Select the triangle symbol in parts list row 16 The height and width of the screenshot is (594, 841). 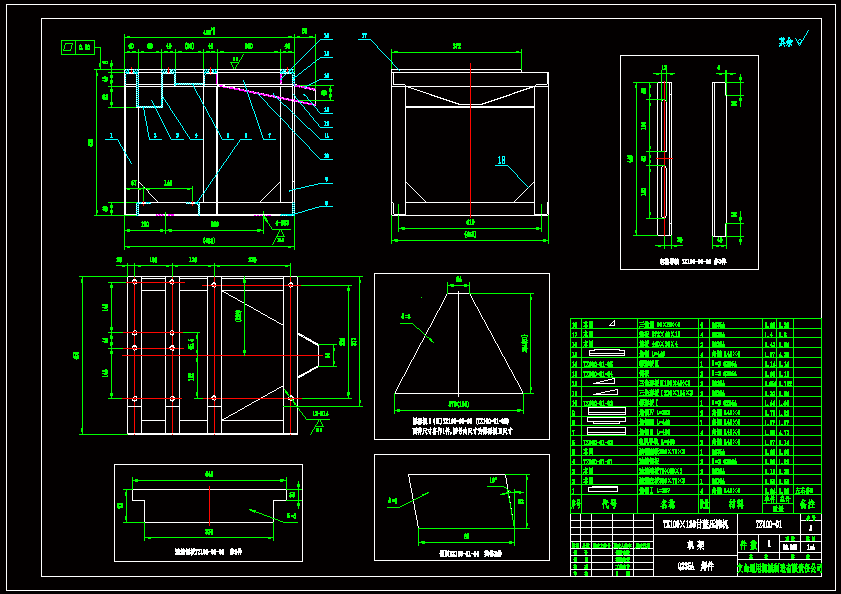pyautogui.click(x=612, y=324)
